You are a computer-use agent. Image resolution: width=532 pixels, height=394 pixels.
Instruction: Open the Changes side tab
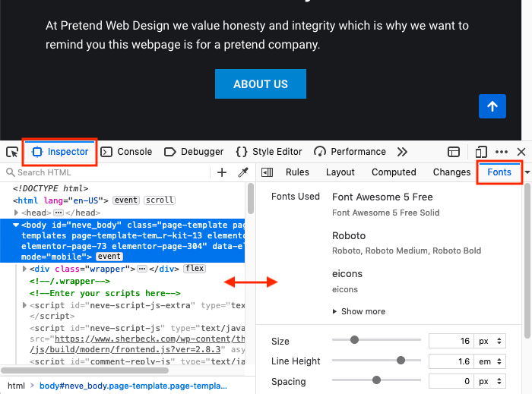tap(451, 172)
